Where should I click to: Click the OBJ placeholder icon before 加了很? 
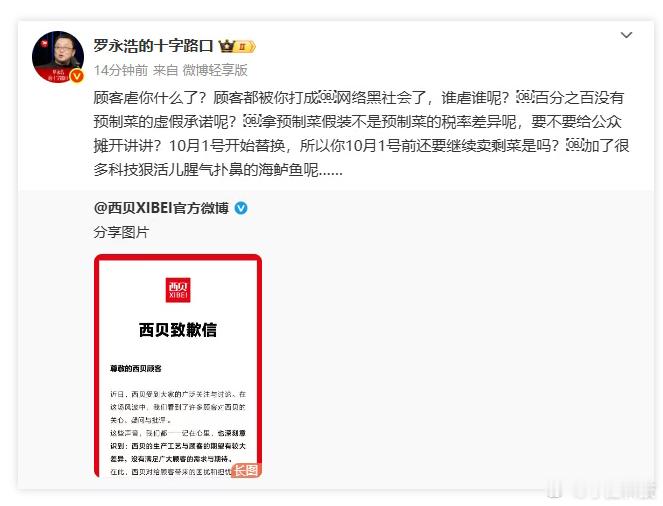575,145
